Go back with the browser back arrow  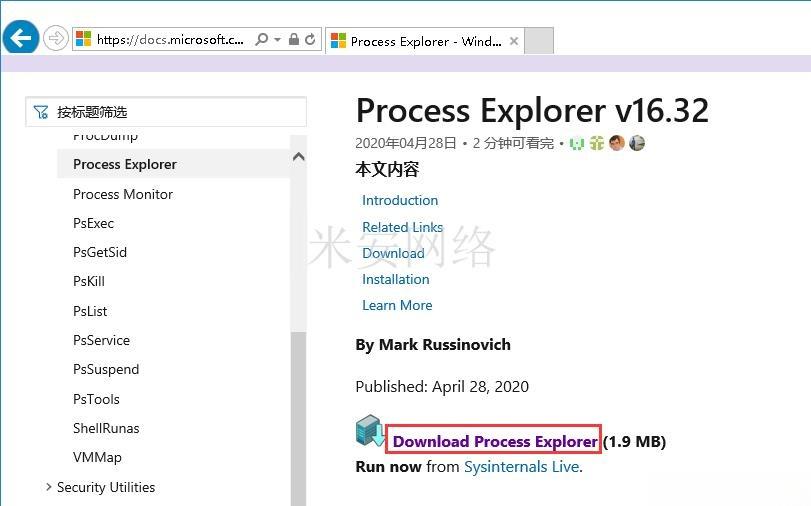click(21, 38)
